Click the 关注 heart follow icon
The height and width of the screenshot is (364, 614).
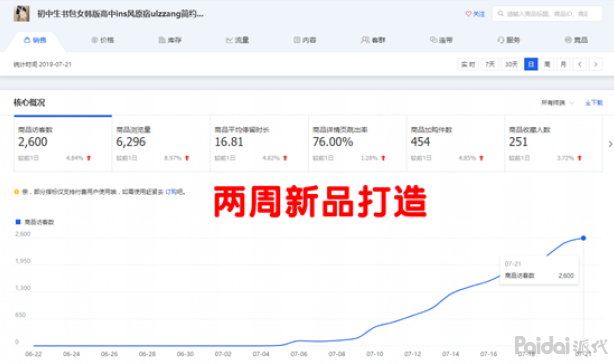(x=468, y=14)
